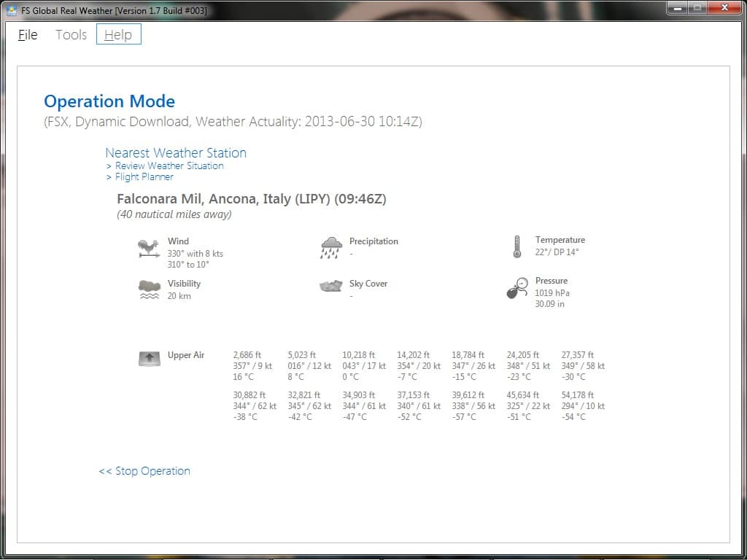This screenshot has width=747, height=560.
Task: Open the File menu
Action: click(28, 34)
